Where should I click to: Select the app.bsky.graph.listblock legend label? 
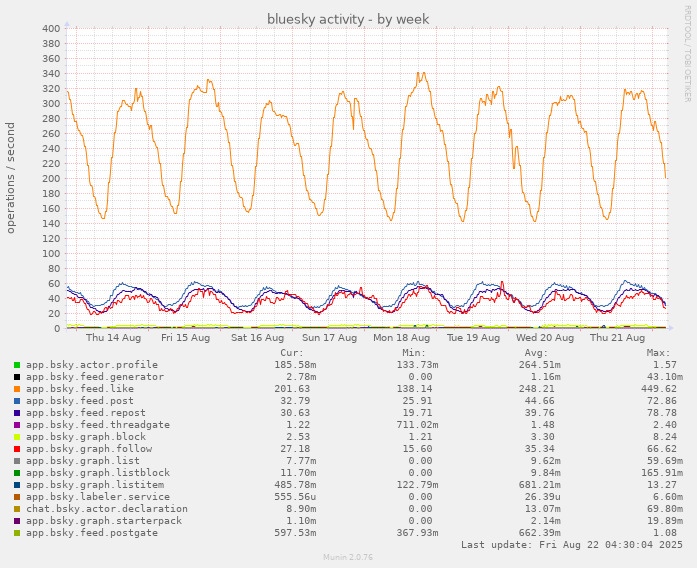pos(98,473)
